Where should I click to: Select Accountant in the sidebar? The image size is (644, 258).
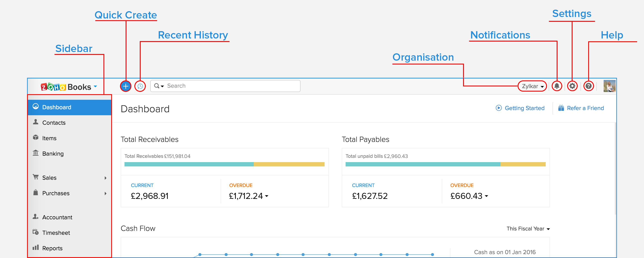57,217
